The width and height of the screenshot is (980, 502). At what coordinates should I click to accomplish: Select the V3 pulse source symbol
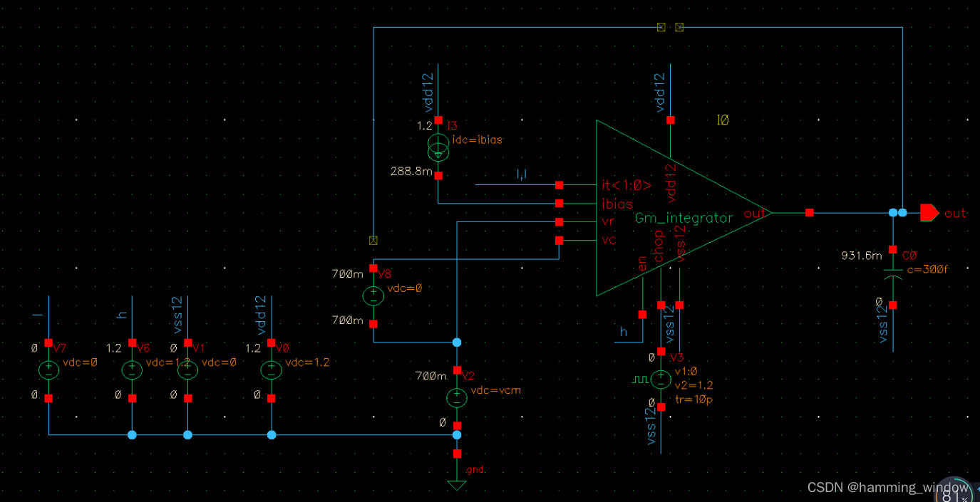[661, 380]
